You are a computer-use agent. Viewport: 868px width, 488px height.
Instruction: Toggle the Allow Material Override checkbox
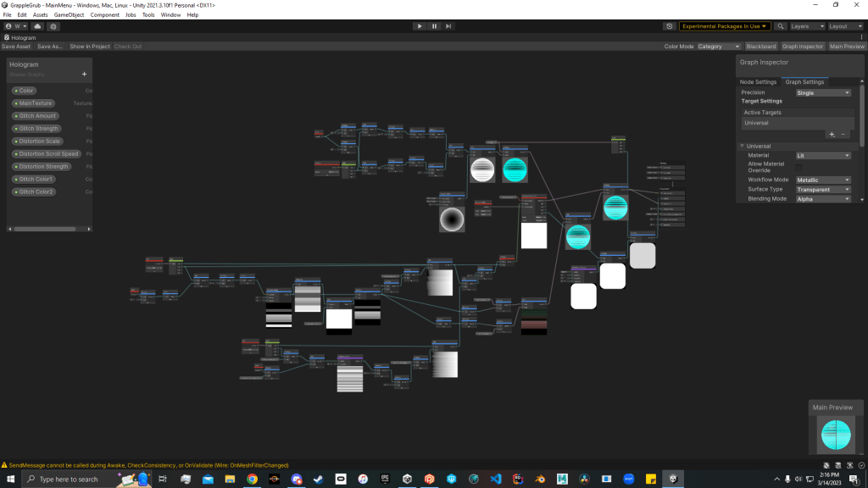coord(798,168)
